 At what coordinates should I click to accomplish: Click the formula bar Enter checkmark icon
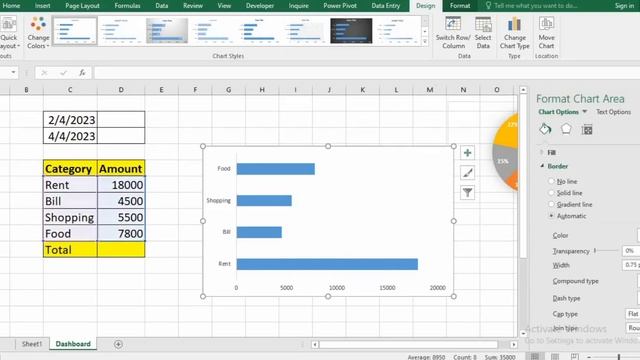point(63,73)
